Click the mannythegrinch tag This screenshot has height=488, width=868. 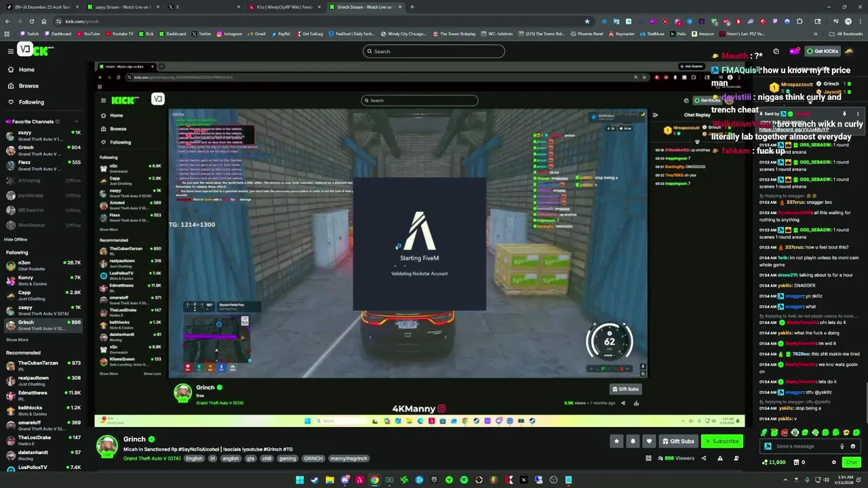[x=349, y=458]
